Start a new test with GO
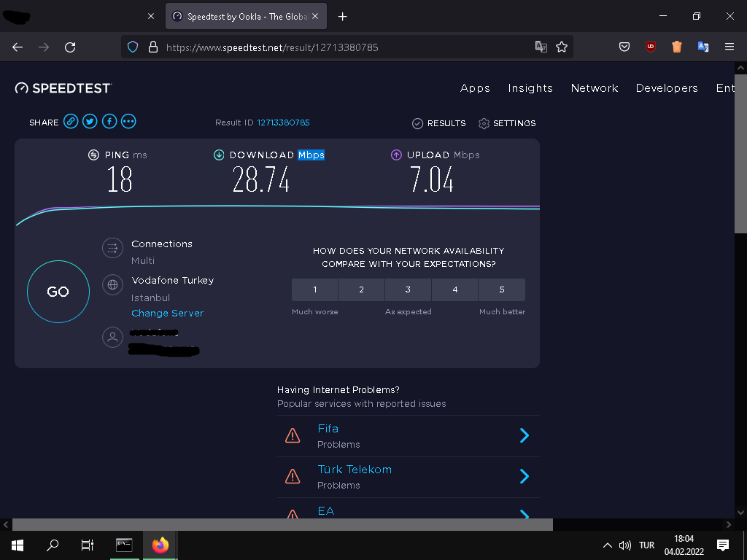The height and width of the screenshot is (560, 747). (x=58, y=292)
